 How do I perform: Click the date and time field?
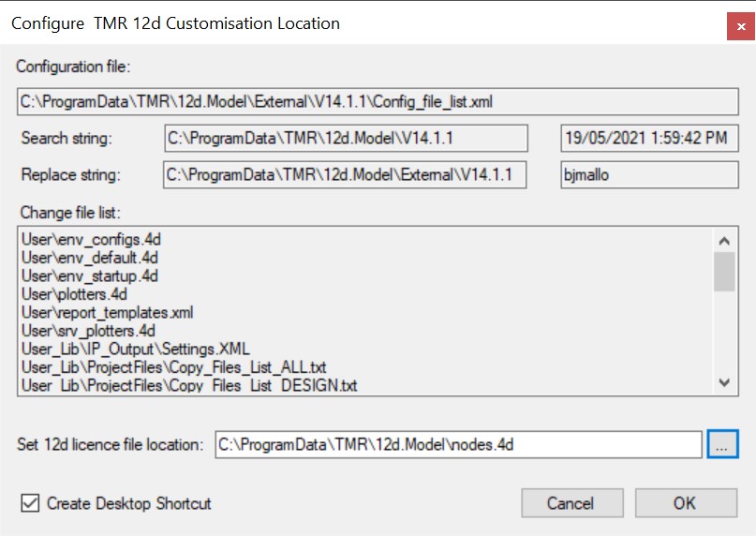click(x=649, y=139)
